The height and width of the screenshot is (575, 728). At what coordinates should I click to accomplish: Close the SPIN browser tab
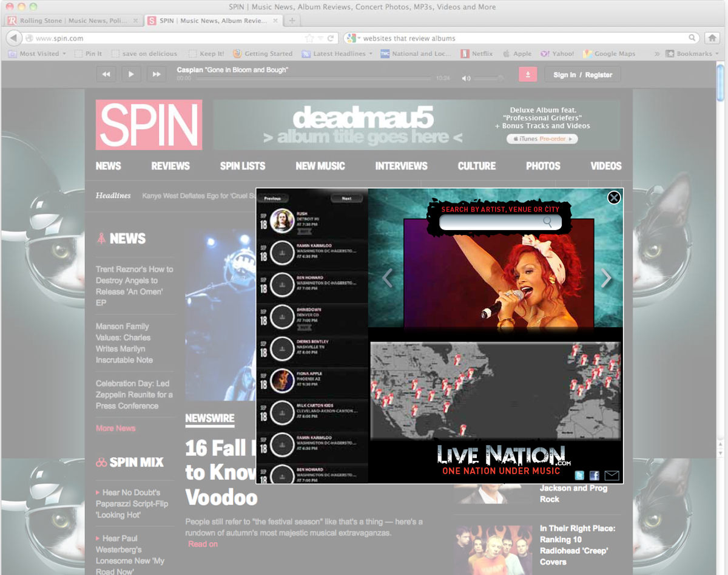(x=275, y=21)
